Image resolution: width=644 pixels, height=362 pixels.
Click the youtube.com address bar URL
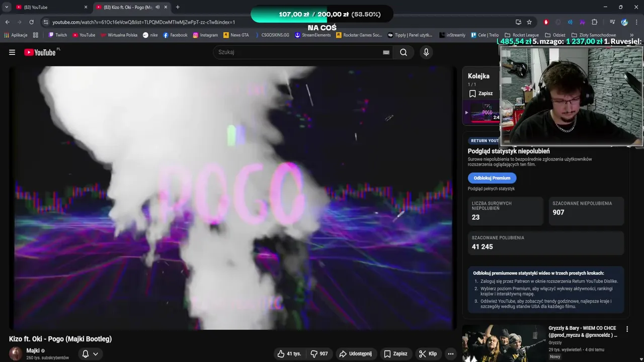[x=143, y=22]
